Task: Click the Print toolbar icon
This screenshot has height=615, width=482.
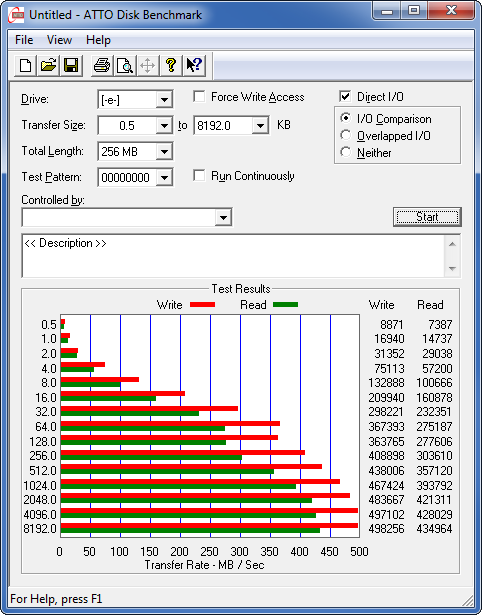Action: click(x=102, y=66)
